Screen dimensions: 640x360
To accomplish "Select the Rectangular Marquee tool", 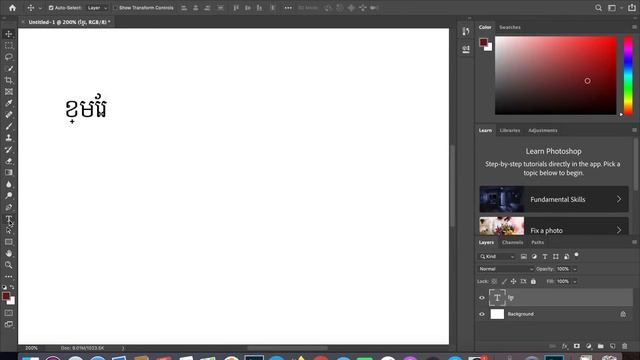I will (x=9, y=45).
